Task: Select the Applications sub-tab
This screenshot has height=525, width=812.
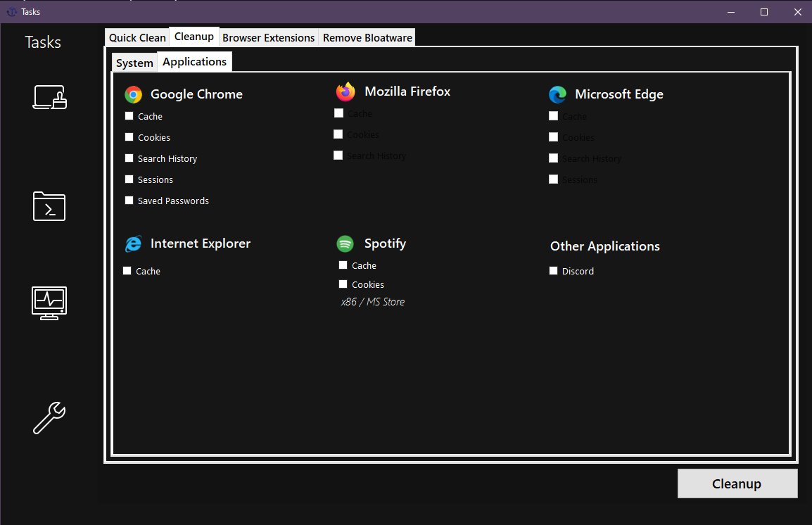Action: [x=195, y=62]
